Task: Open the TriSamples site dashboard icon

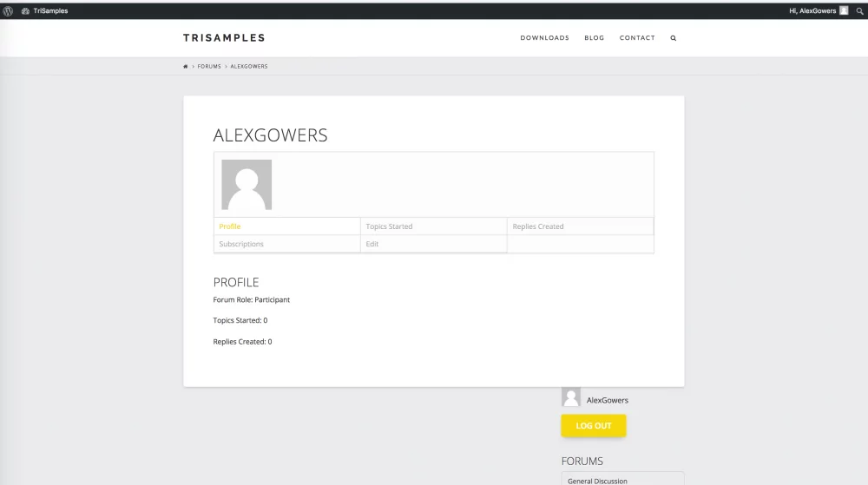Action: [26, 11]
